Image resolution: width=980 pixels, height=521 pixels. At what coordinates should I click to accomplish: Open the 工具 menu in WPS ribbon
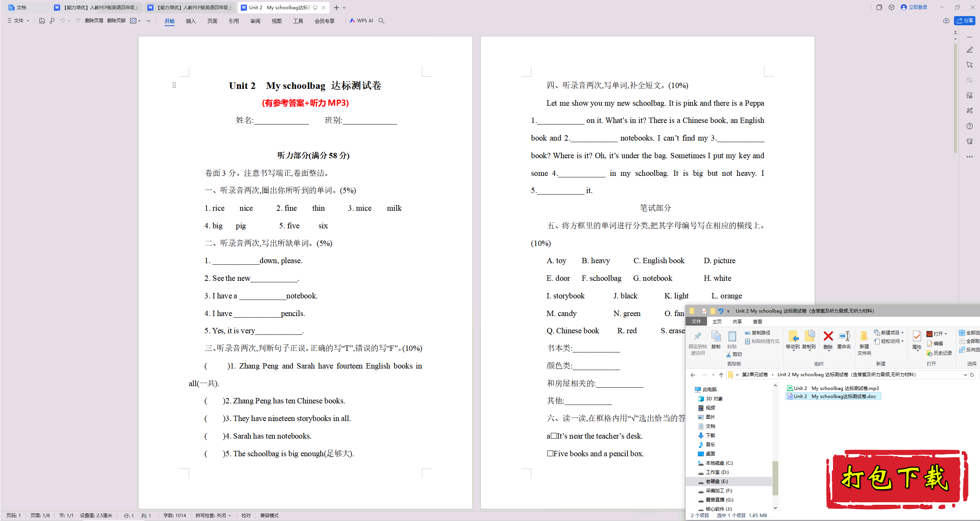297,21
